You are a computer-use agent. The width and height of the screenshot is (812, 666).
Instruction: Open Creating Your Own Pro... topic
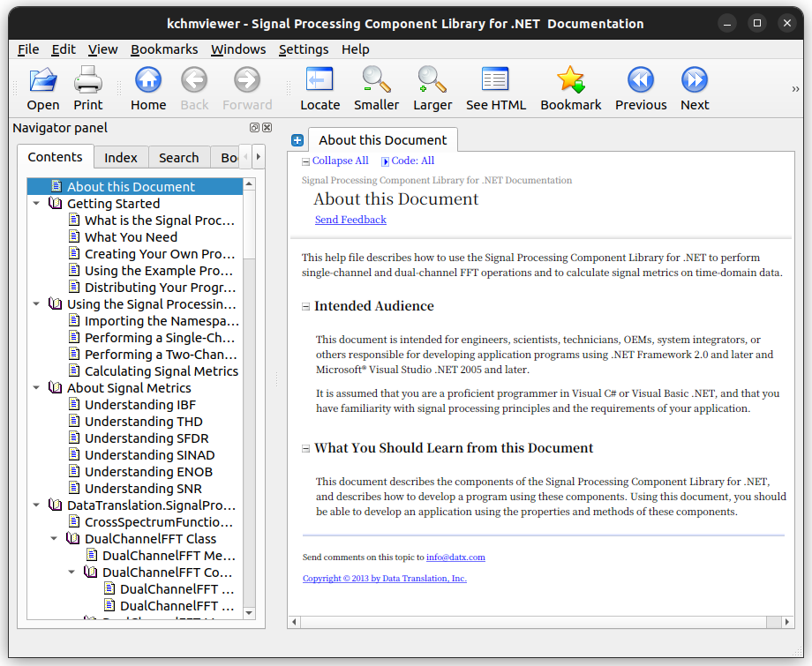(x=160, y=254)
